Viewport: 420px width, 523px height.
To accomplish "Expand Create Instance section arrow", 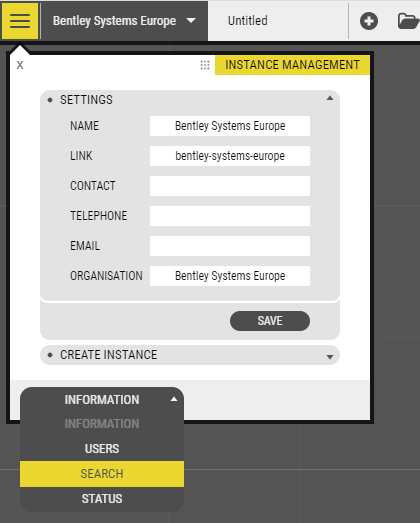I will tap(330, 357).
